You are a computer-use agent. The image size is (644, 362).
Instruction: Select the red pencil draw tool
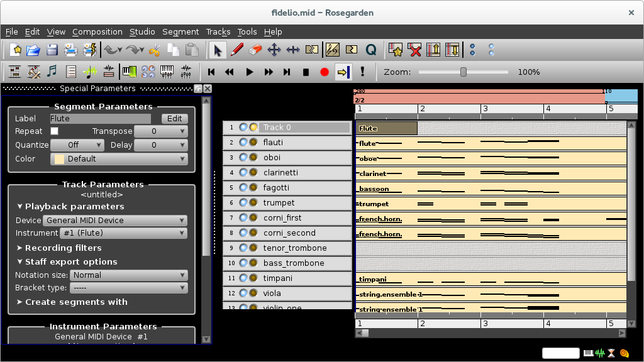point(237,50)
